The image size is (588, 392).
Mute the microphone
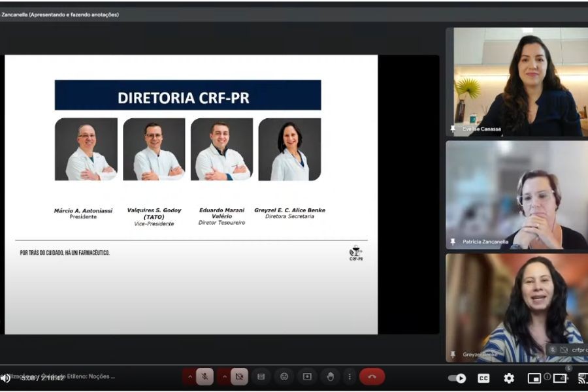pos(205,376)
